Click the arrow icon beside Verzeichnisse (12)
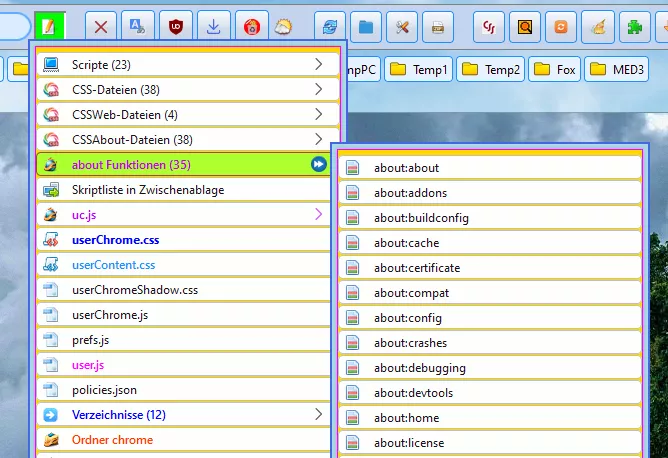The image size is (668, 458). [x=51, y=415]
